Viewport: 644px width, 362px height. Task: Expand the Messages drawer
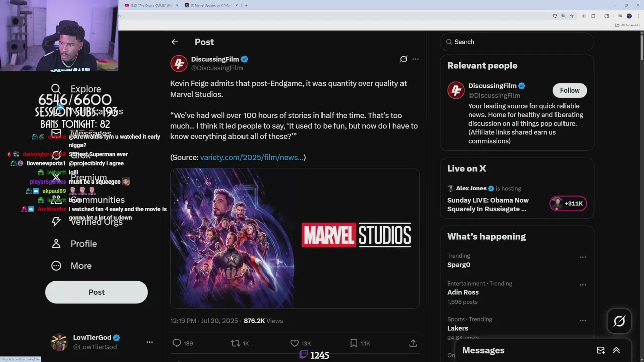[616, 350]
